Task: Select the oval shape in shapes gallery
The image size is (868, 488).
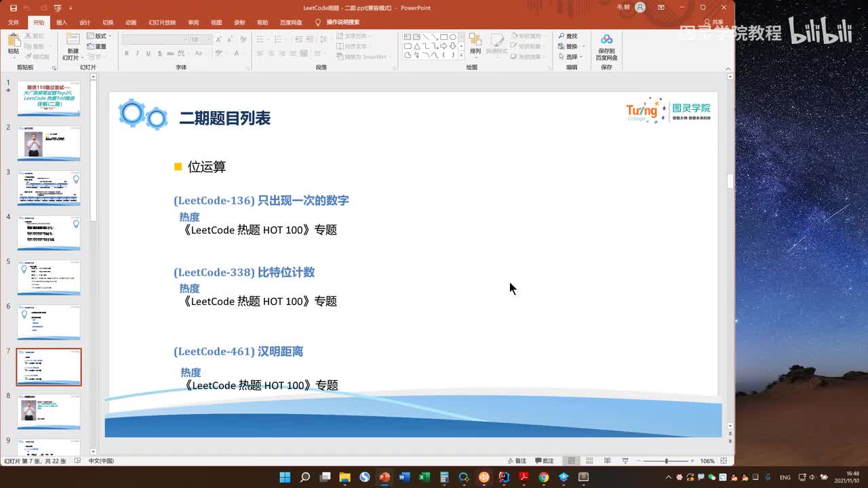Action: click(x=452, y=37)
